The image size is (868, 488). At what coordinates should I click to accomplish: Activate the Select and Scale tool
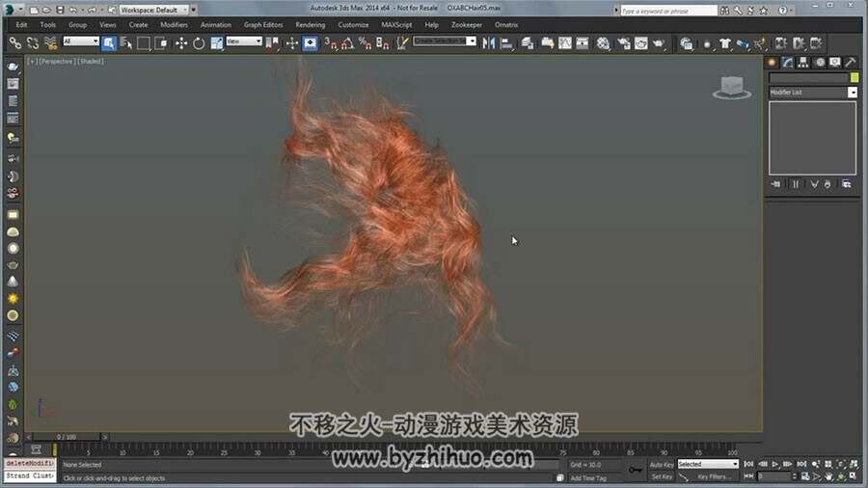pos(216,43)
